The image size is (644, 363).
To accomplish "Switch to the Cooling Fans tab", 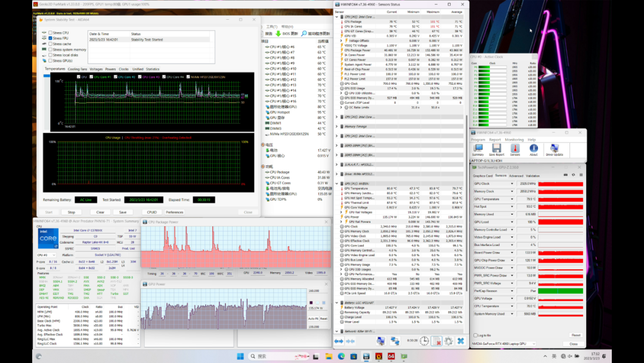I will [77, 69].
